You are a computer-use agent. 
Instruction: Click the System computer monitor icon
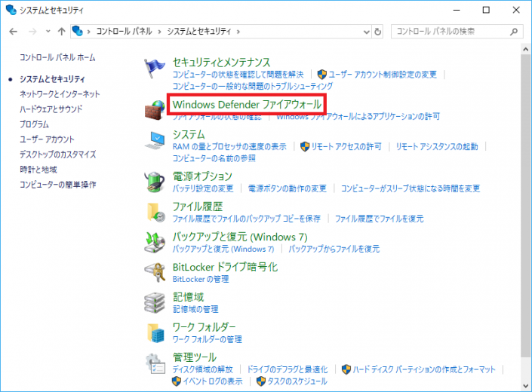point(155,140)
